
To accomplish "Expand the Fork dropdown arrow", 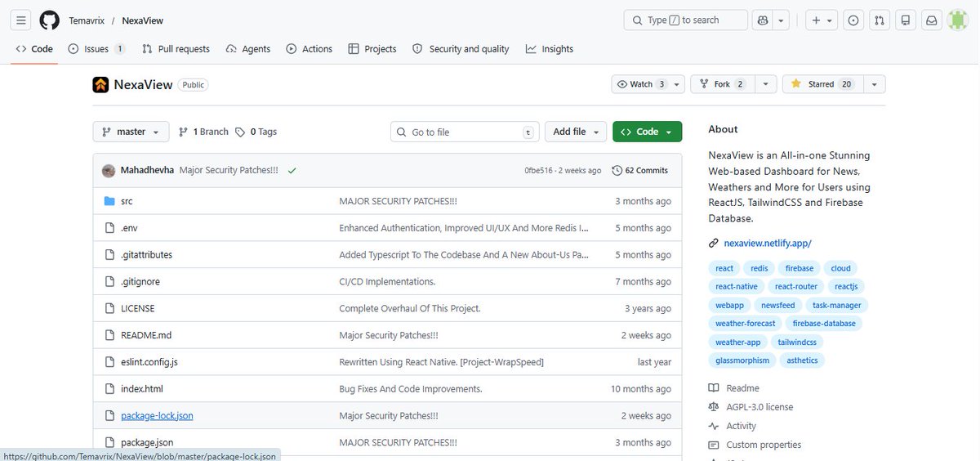I will click(765, 84).
